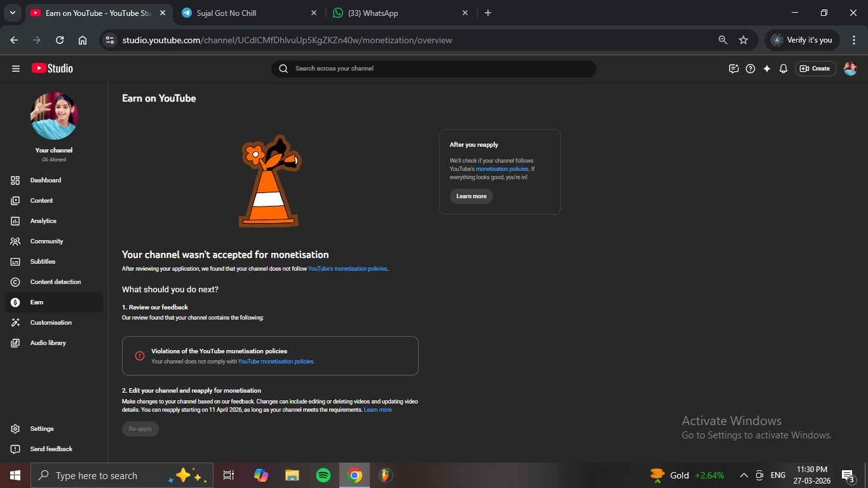Open the YouTube Studio hamburger menu
868x488 pixels.
[x=16, y=69]
